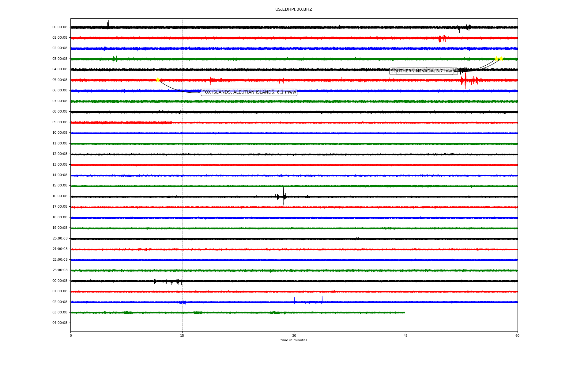Click the rightmost yellow star on the 03:00:08 trace

click(x=501, y=59)
